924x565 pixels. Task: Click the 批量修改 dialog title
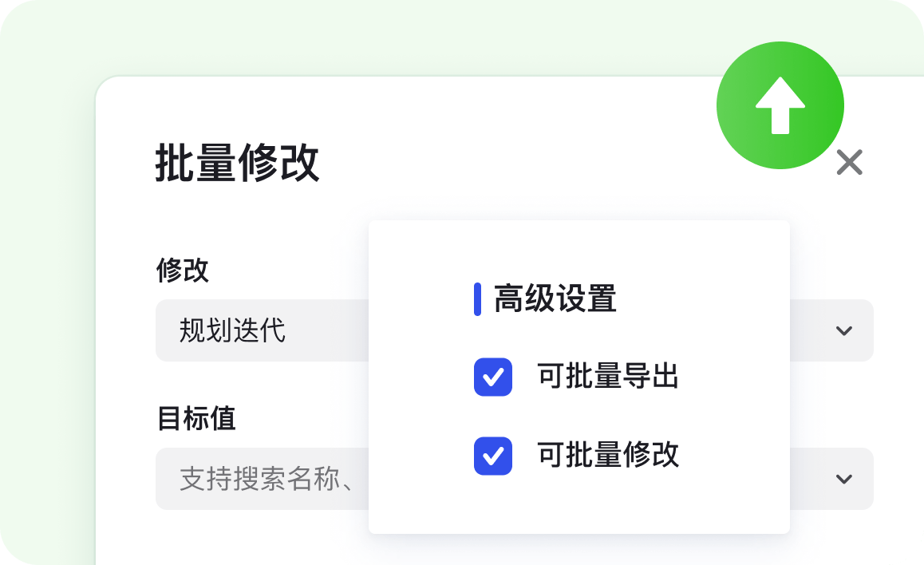[x=237, y=164]
